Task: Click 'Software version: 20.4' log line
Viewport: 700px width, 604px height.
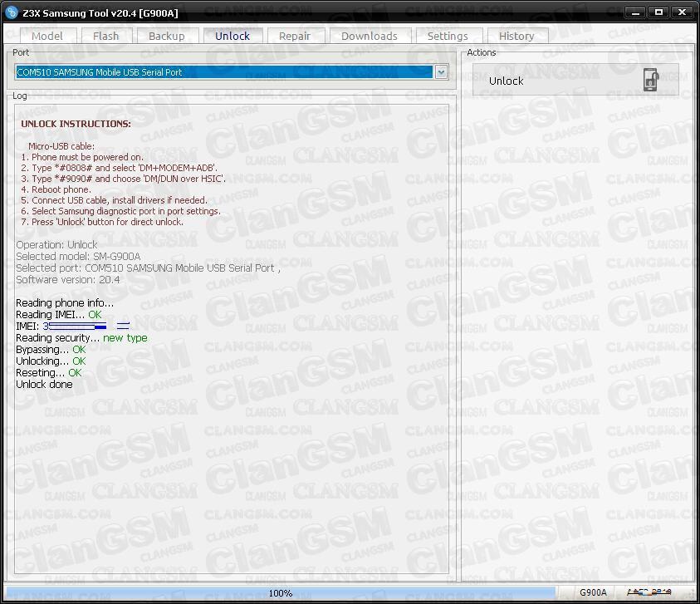Action: (x=68, y=280)
